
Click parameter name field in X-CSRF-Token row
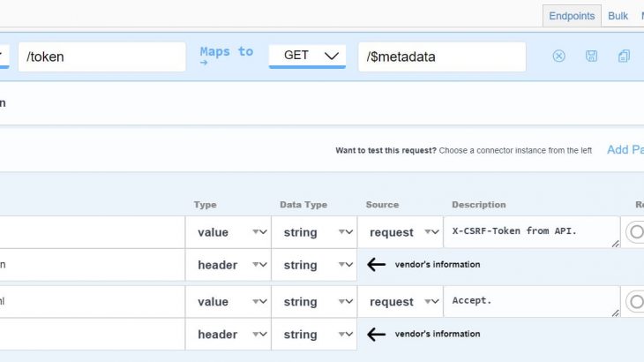[x=93, y=232]
